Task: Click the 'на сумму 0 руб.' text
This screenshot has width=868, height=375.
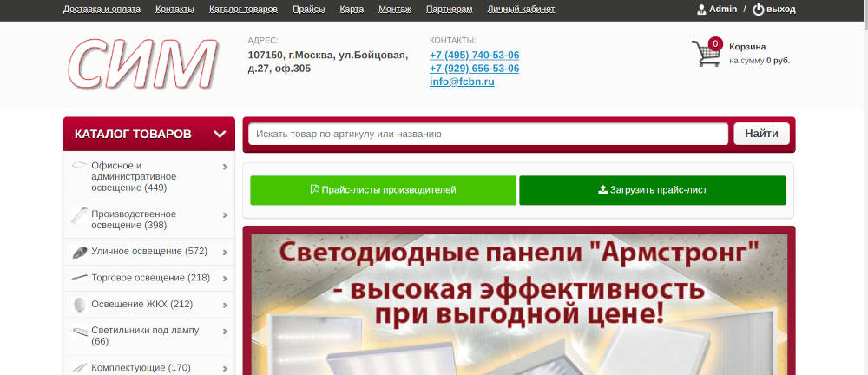Action: [x=759, y=61]
